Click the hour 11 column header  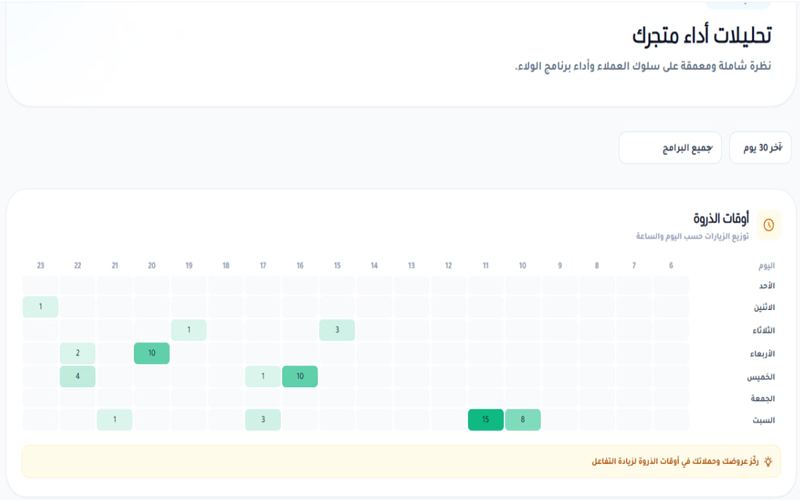(486, 265)
